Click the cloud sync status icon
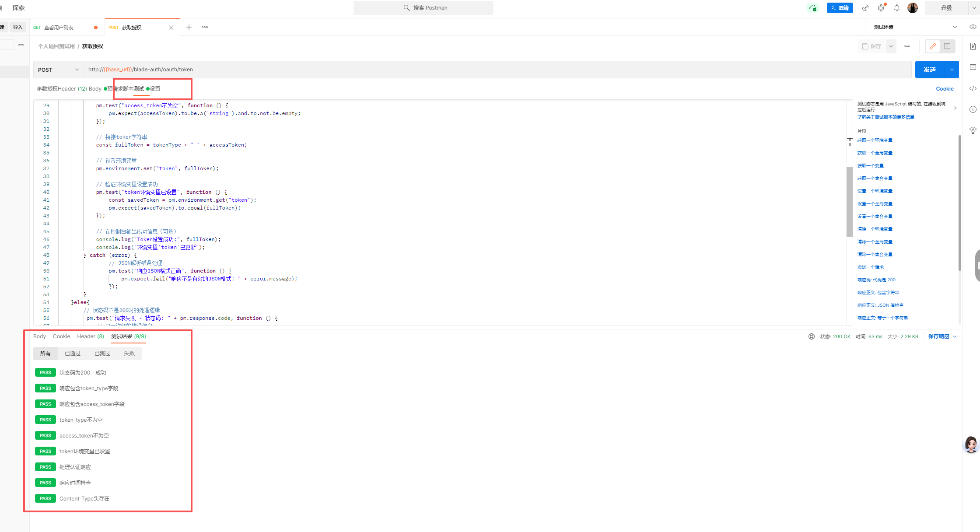The height and width of the screenshot is (532, 980). (x=812, y=8)
